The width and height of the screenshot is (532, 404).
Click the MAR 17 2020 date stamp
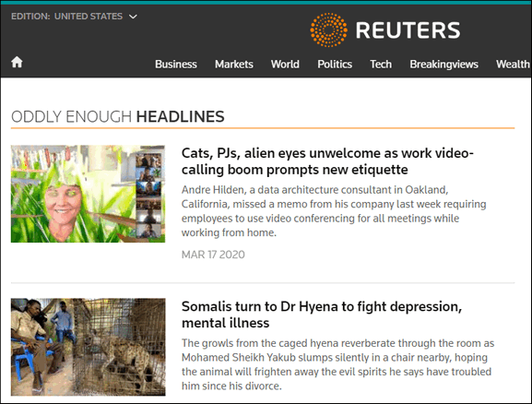(x=213, y=255)
